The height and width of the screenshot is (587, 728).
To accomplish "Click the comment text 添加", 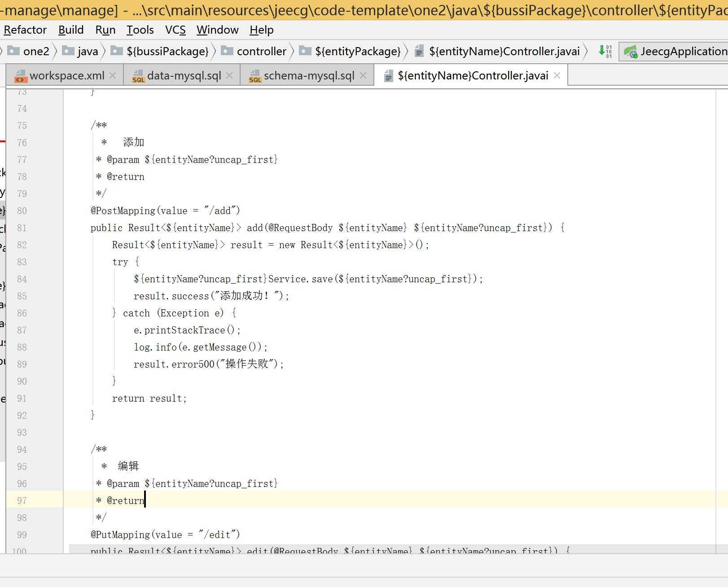I will [x=134, y=142].
